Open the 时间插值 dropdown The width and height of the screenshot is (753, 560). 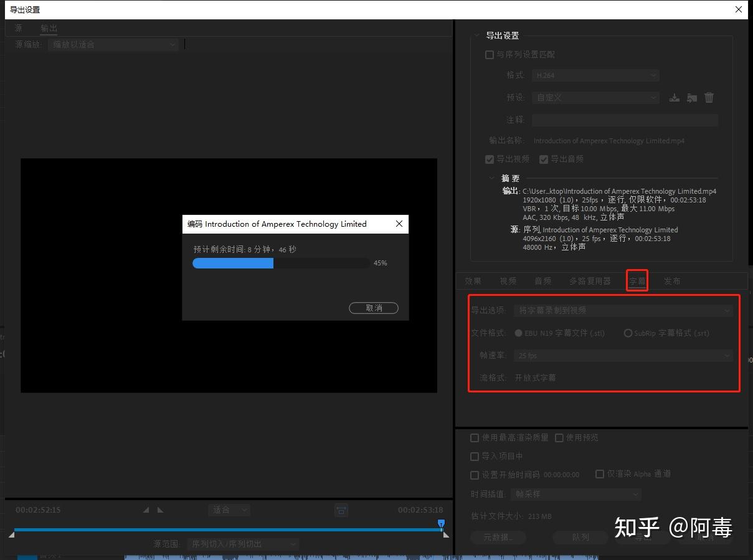pyautogui.click(x=574, y=494)
